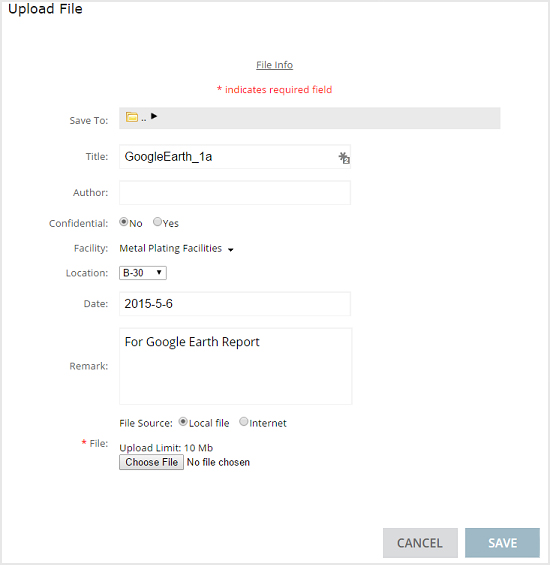550x565 pixels.
Task: Click the two dots parent folder path
Action: 144,119
